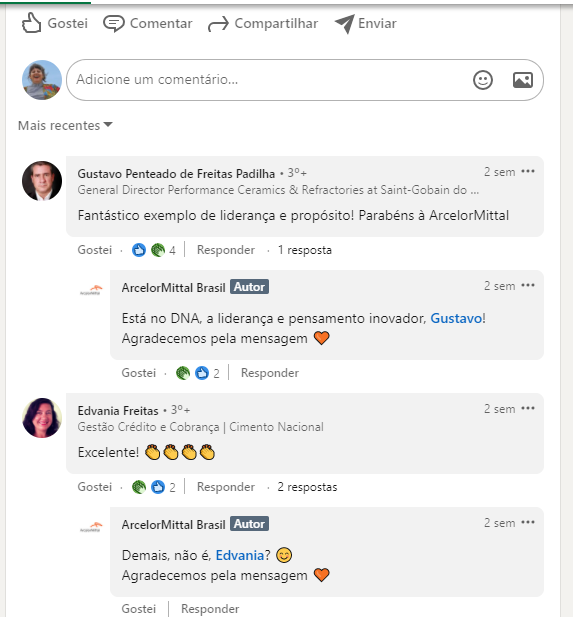The width and height of the screenshot is (573, 617).
Task: Open the three-dots menu on Edvania's comment
Action: click(528, 408)
